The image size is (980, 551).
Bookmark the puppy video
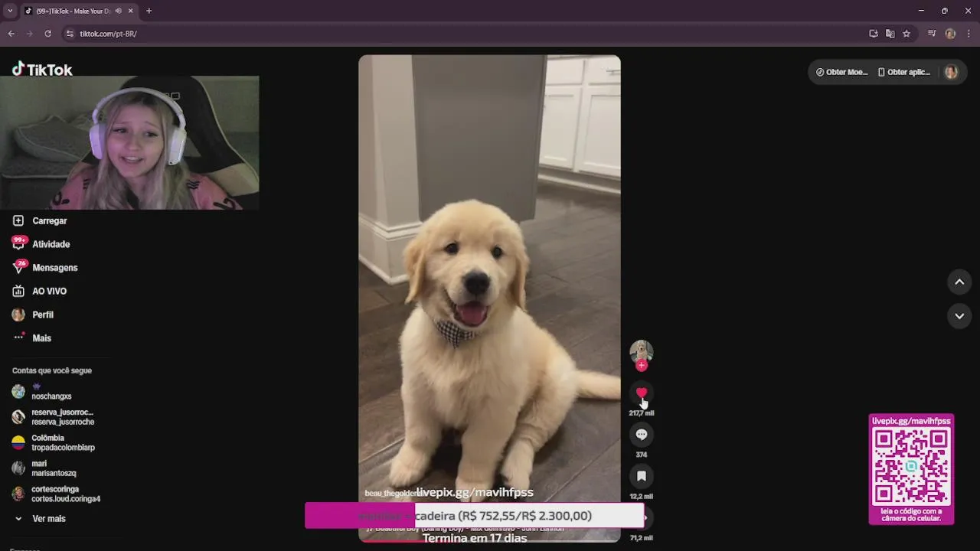click(642, 476)
